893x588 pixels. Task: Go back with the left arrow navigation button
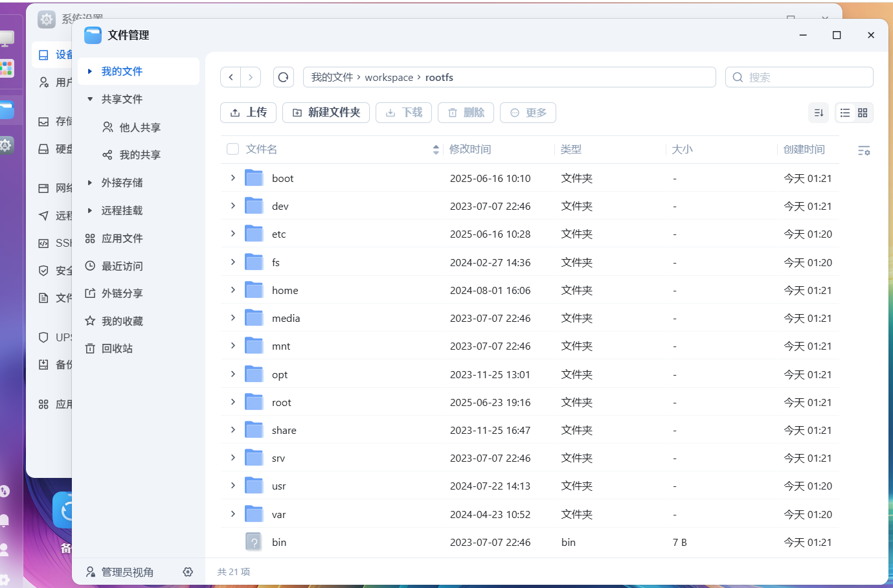point(231,77)
